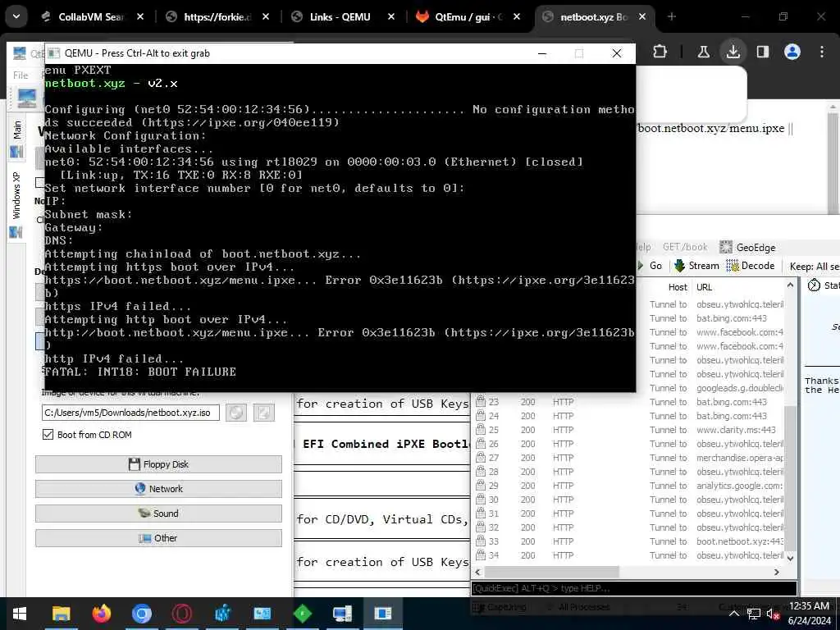
Task: Toggle the Chrome side panel icon
Action: (762, 52)
